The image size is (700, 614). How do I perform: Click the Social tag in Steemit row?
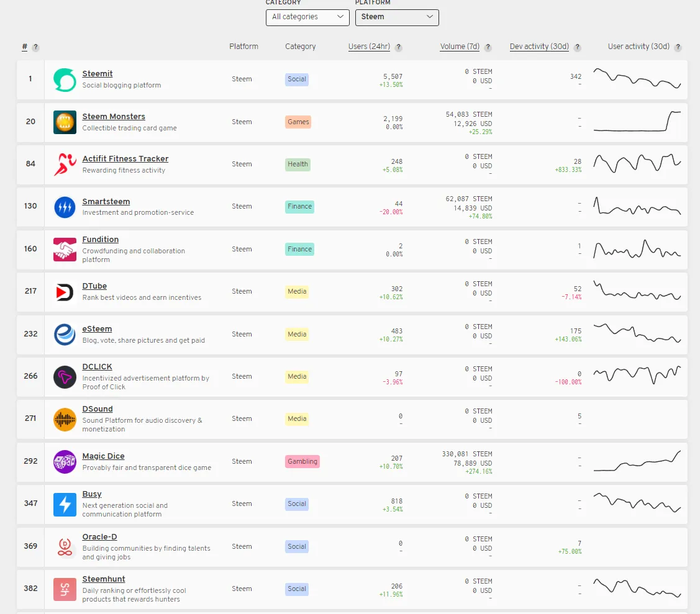297,79
